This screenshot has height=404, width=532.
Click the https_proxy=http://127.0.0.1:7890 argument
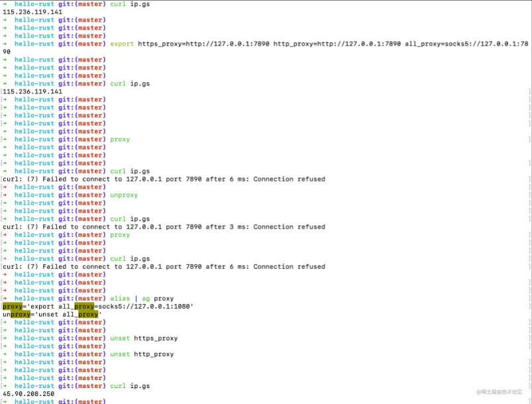tap(203, 44)
